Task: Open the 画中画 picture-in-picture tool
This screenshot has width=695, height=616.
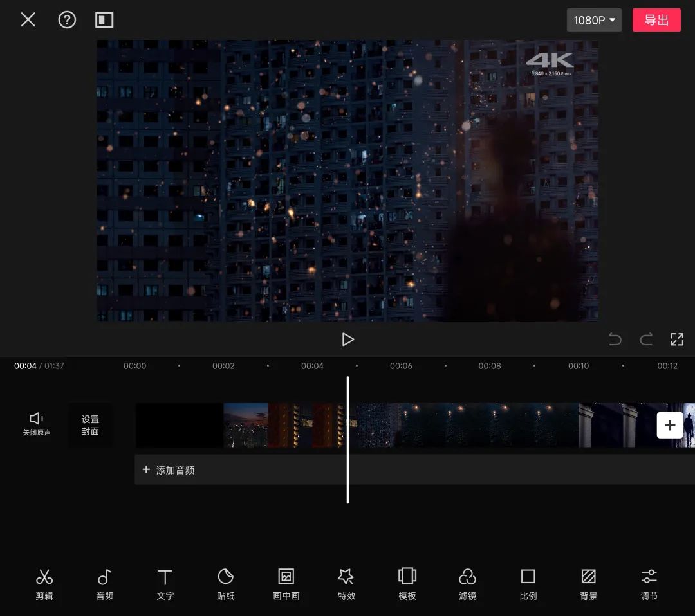Action: [286, 584]
